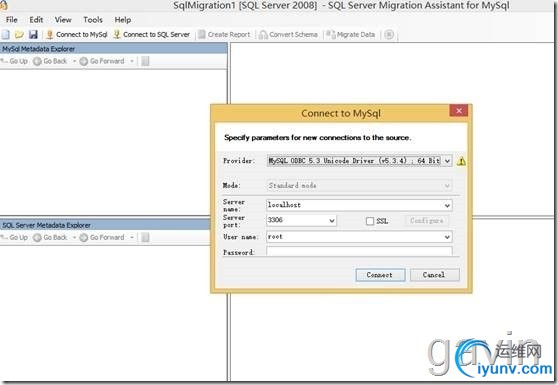Expand the Server port dropdown arrow
558x385 pixels.
pyautogui.click(x=332, y=221)
